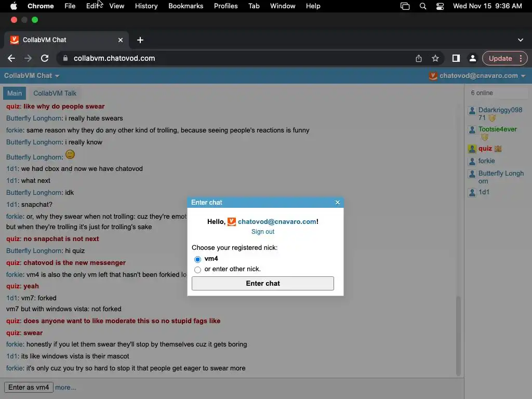Click 1d1 avatar icon in user list
The width and height of the screenshot is (532, 399).
coord(472,193)
